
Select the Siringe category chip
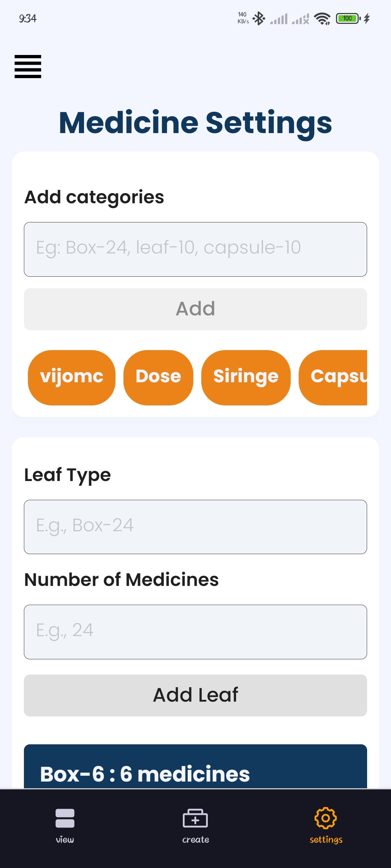pos(246,377)
